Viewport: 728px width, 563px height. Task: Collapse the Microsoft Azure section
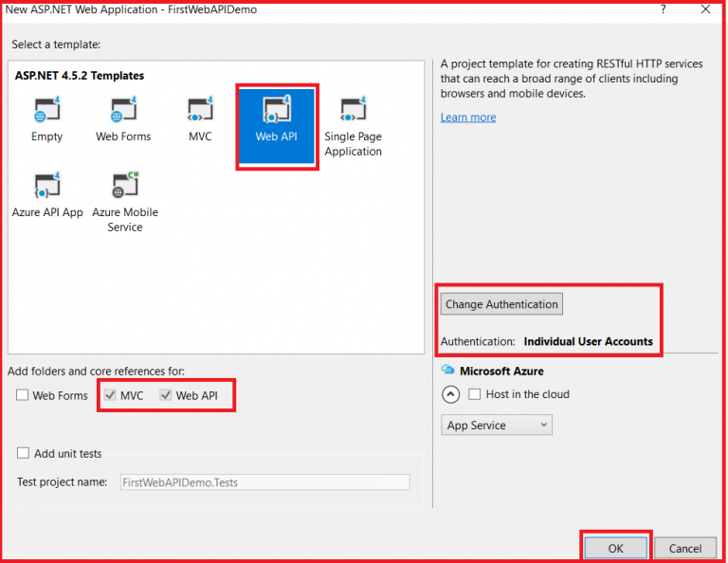(x=450, y=394)
